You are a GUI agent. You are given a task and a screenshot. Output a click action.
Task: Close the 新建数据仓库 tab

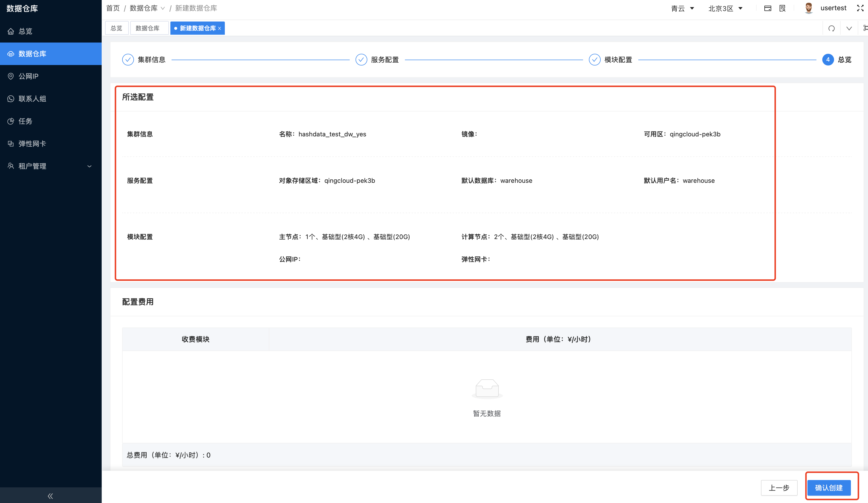tap(219, 28)
